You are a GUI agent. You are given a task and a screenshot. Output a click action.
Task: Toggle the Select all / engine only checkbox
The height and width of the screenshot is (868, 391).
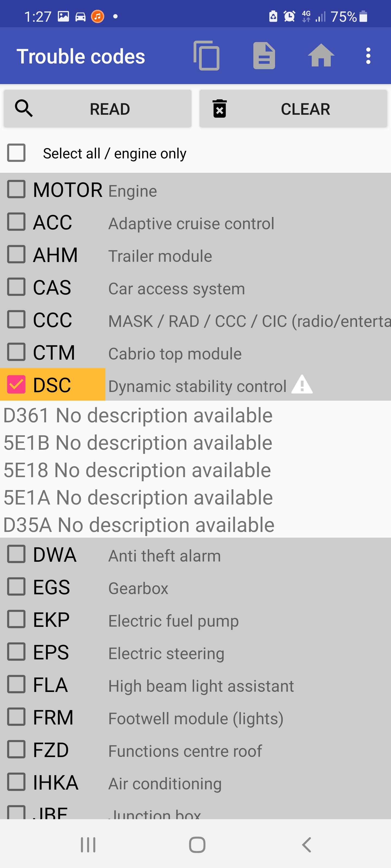point(17,153)
